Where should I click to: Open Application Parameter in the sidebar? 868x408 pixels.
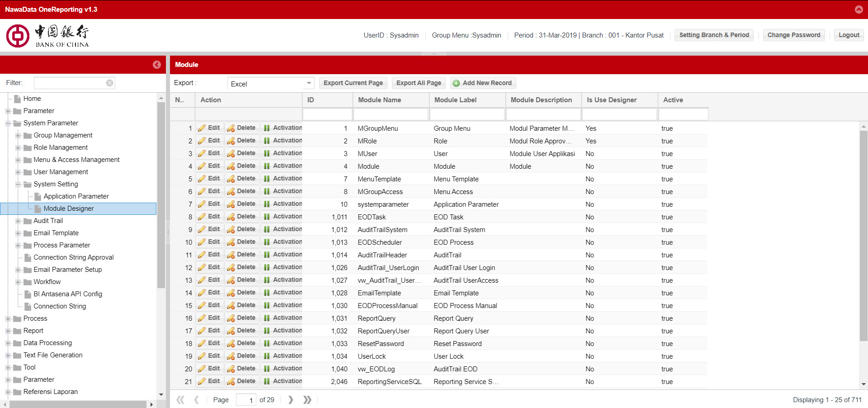76,196
